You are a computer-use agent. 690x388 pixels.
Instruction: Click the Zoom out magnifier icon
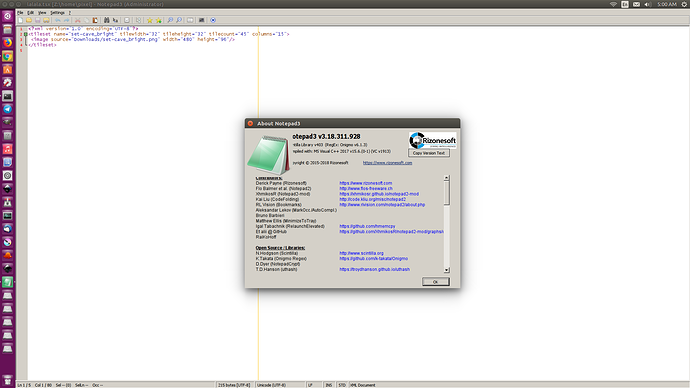[179, 20]
